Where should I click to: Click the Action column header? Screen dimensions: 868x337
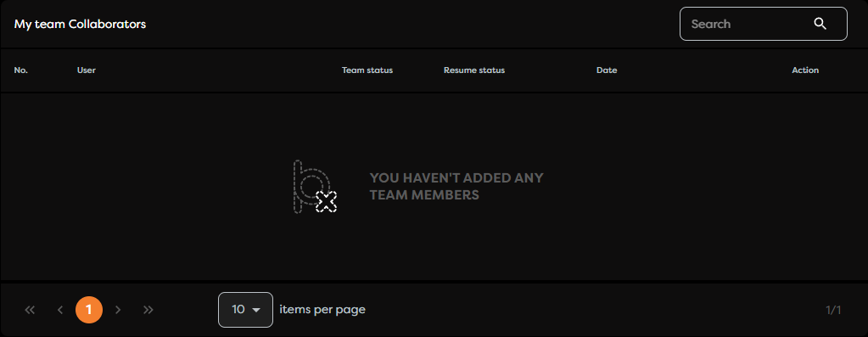(805, 70)
